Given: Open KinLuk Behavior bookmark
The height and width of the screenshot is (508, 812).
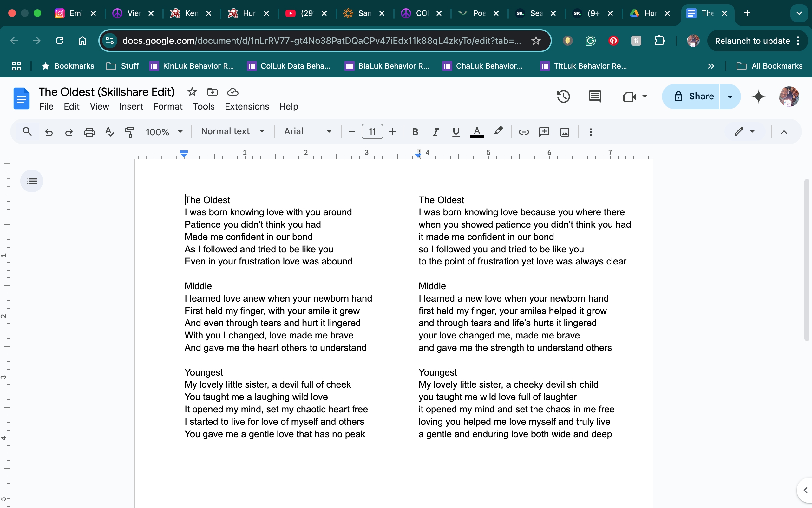Looking at the screenshot, I should click(192, 66).
